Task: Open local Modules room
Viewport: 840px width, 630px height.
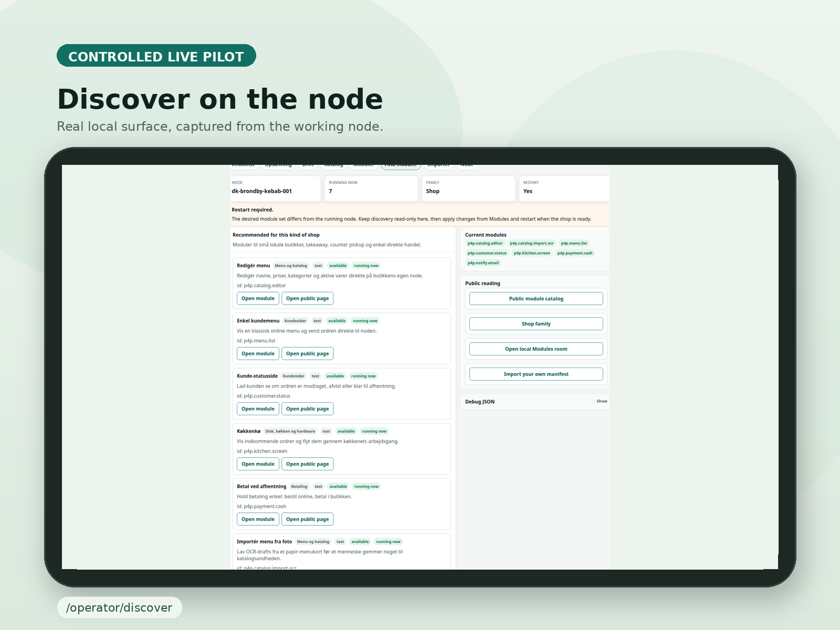Action: (x=536, y=349)
